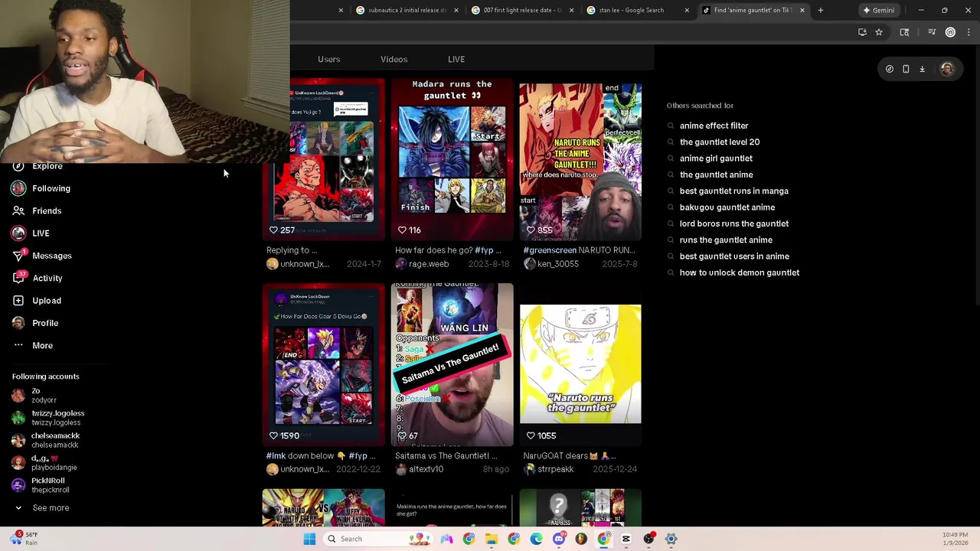The image size is (980, 551).
Task: Open Windows Settings from the taskbar
Action: [671, 539]
